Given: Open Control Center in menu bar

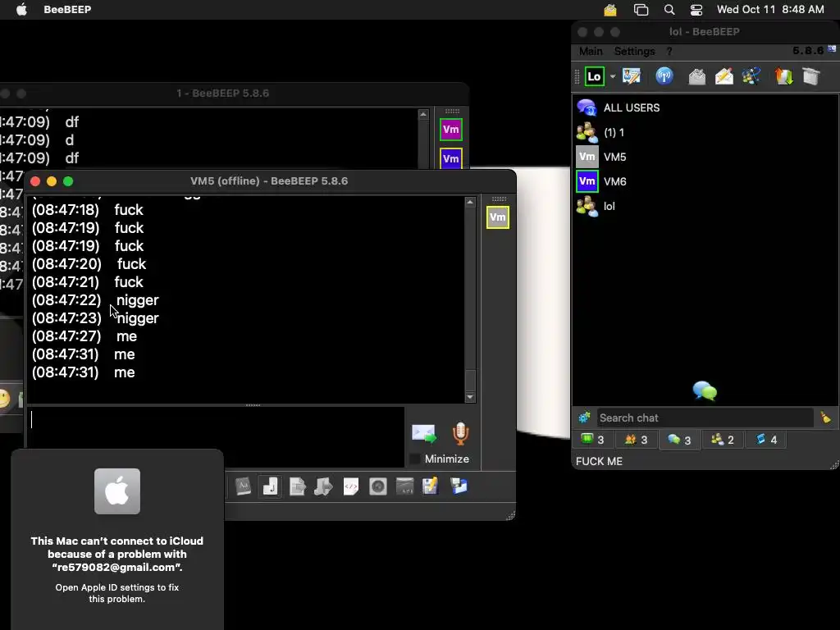Looking at the screenshot, I should click(696, 10).
